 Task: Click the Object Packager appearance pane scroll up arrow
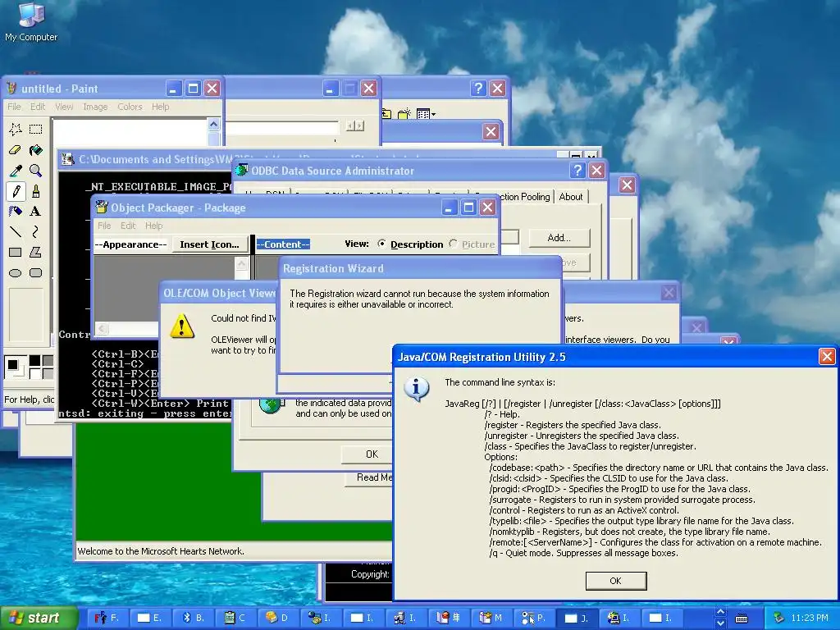click(x=242, y=263)
